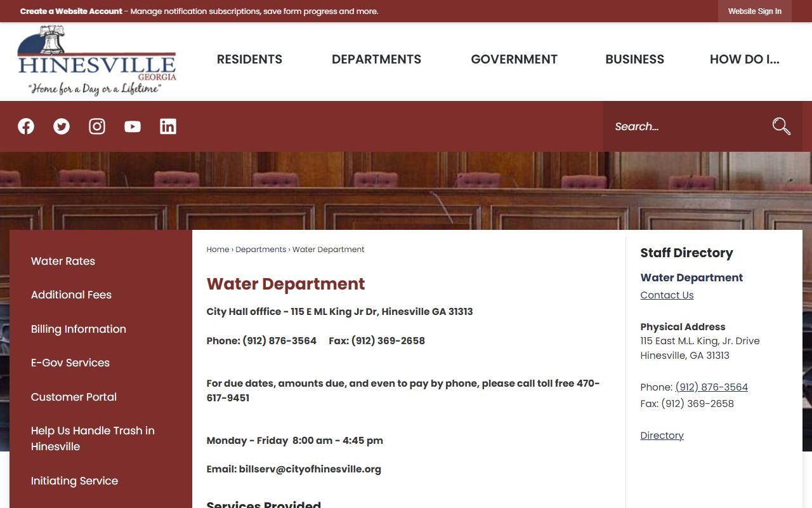Click the Contact Us link
This screenshot has width=812, height=508.
[x=667, y=295]
